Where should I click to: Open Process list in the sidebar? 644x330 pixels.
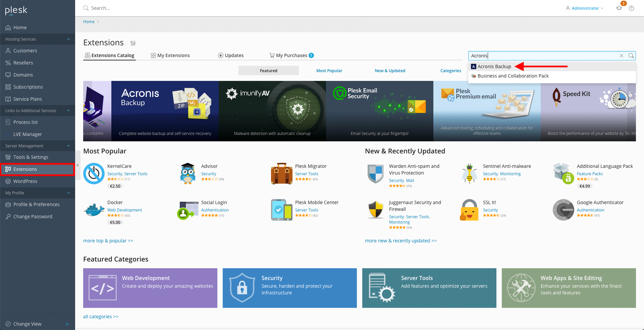pos(38,122)
